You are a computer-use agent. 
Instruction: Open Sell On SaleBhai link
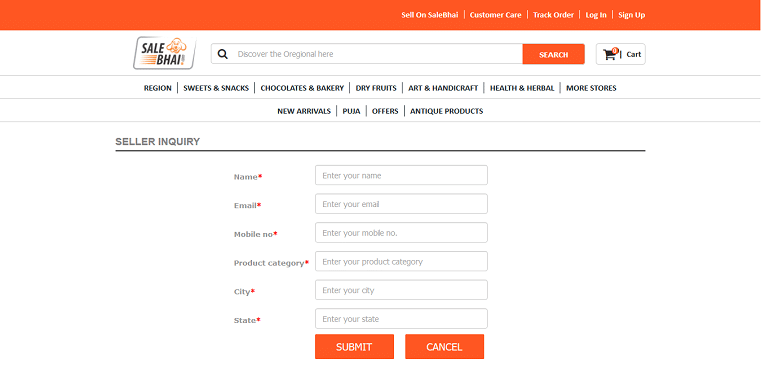[430, 15]
